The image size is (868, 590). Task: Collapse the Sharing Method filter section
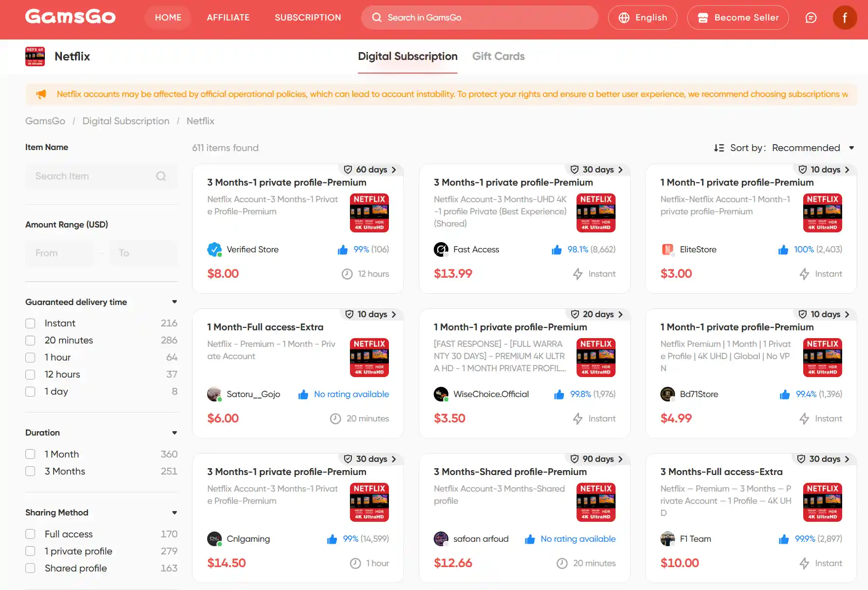coord(174,513)
